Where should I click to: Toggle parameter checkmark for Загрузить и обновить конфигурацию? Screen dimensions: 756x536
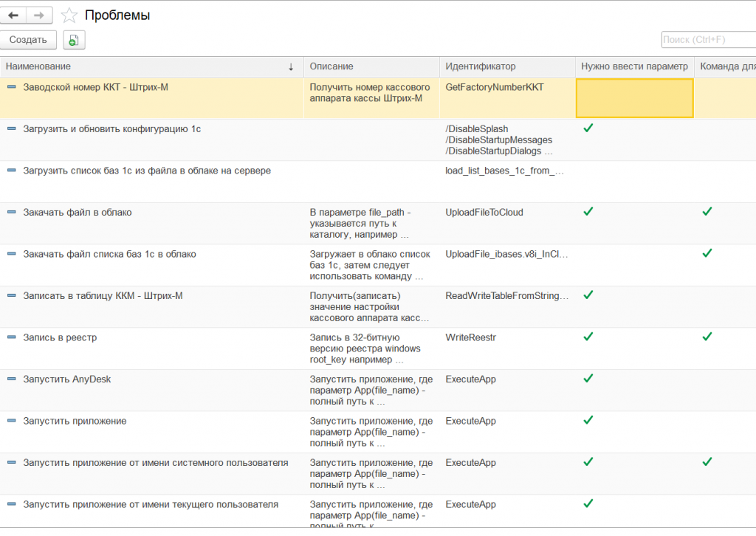point(588,128)
